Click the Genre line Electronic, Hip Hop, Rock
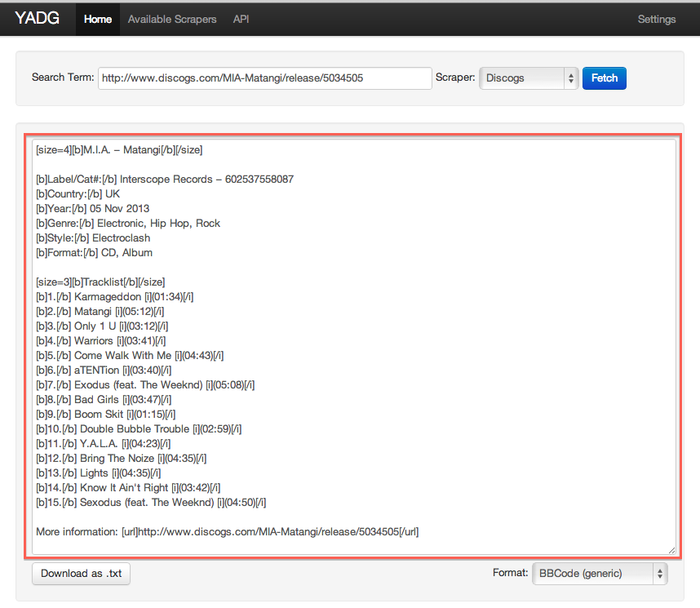 128,224
